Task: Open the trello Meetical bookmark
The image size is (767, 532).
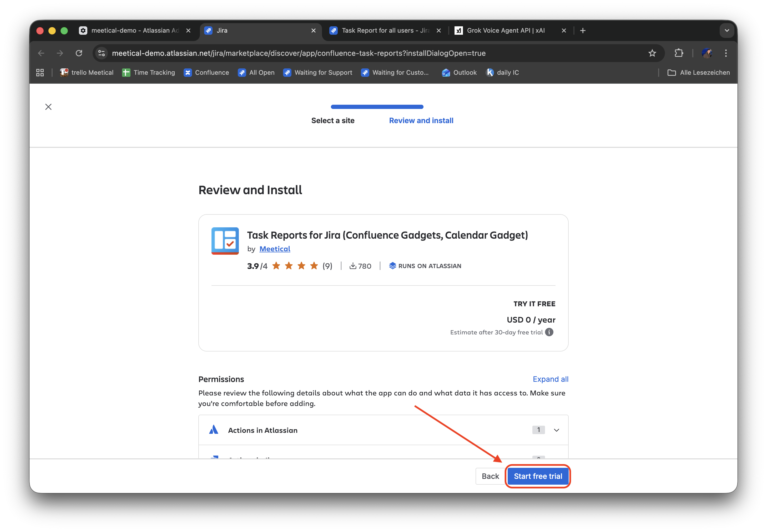Action: [86, 72]
